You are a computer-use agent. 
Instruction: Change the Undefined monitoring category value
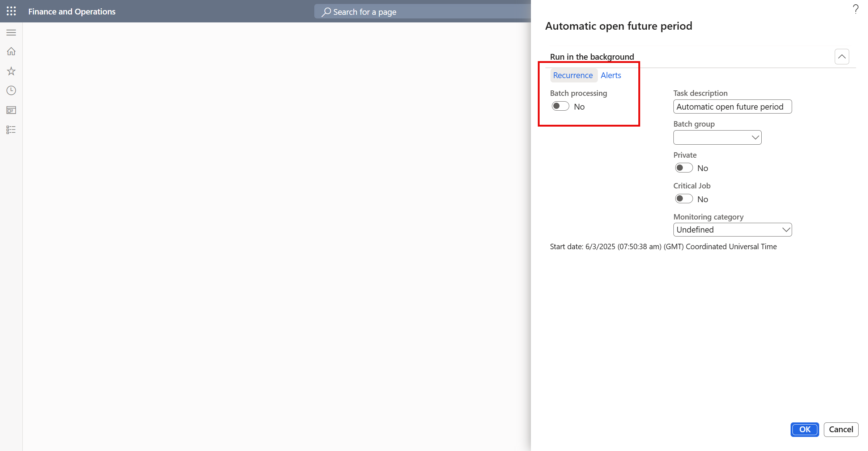(x=732, y=229)
